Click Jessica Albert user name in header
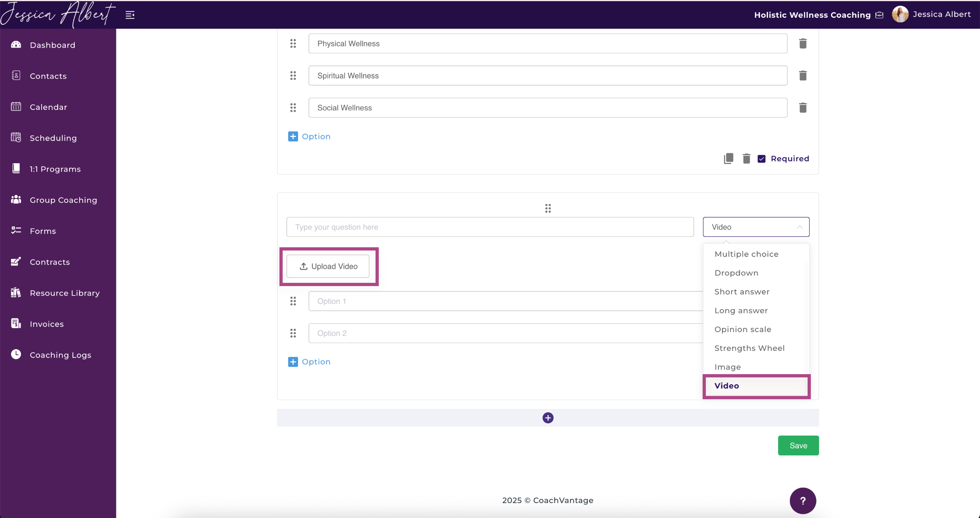This screenshot has width=980, height=518. click(942, 14)
